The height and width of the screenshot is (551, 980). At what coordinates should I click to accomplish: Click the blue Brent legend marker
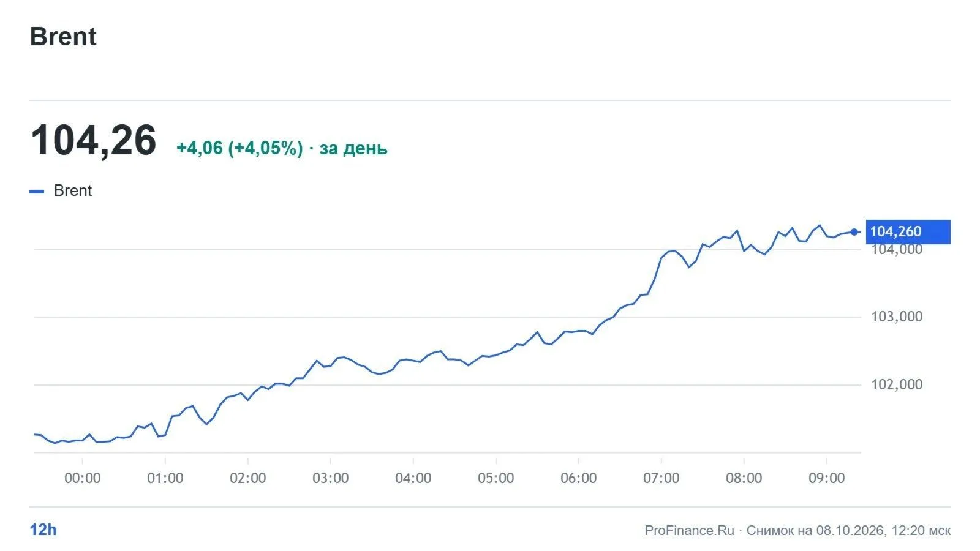37,192
